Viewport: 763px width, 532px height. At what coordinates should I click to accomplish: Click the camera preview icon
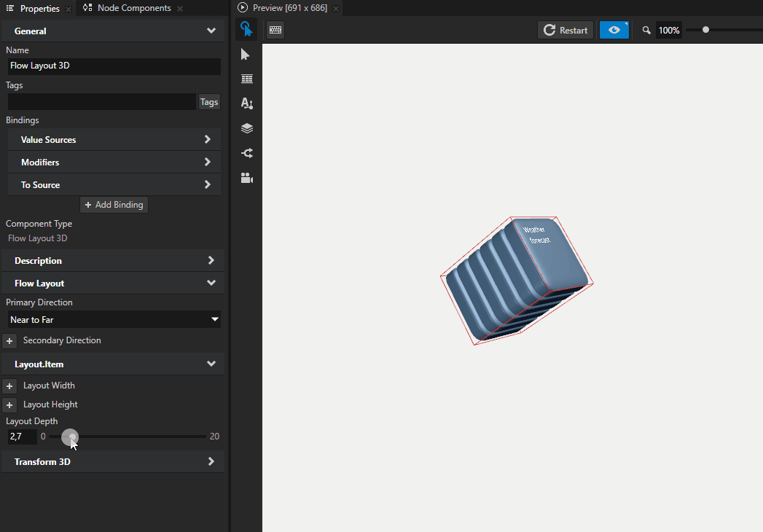pyautogui.click(x=246, y=178)
